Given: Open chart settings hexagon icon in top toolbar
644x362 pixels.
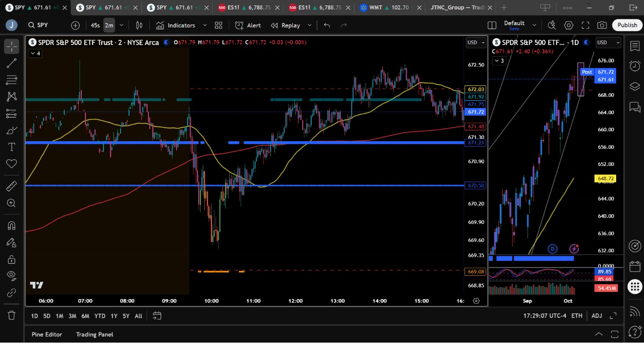Looking at the screenshot, I should click(569, 26).
